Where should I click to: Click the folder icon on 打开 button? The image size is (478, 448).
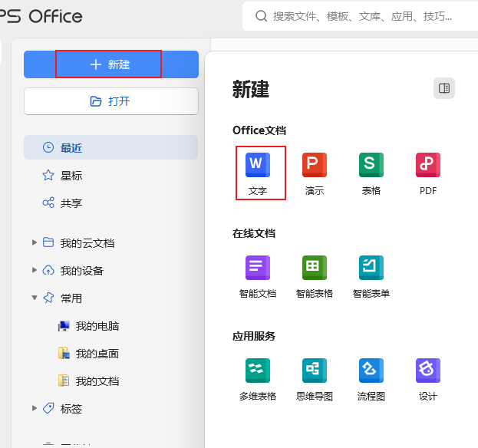[x=96, y=101]
